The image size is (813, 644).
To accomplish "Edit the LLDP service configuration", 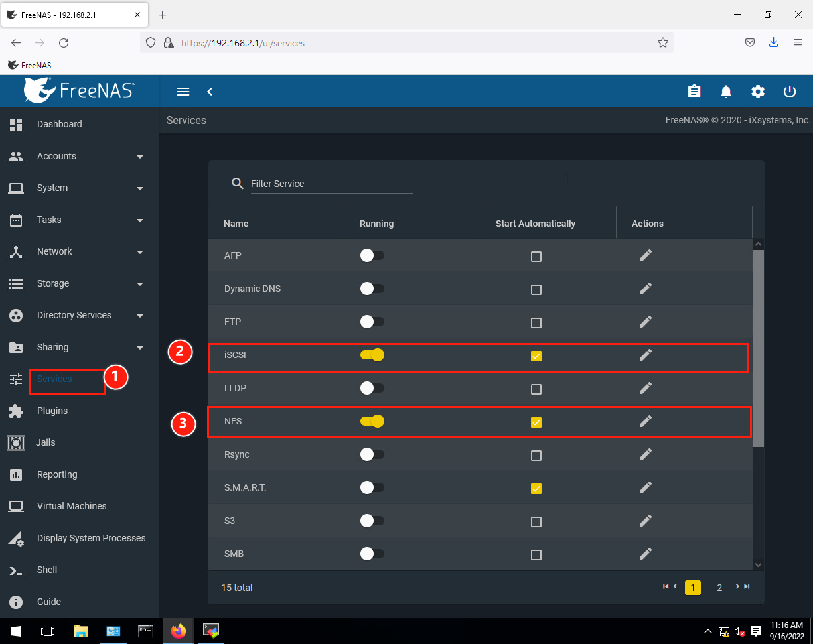I will 646,388.
